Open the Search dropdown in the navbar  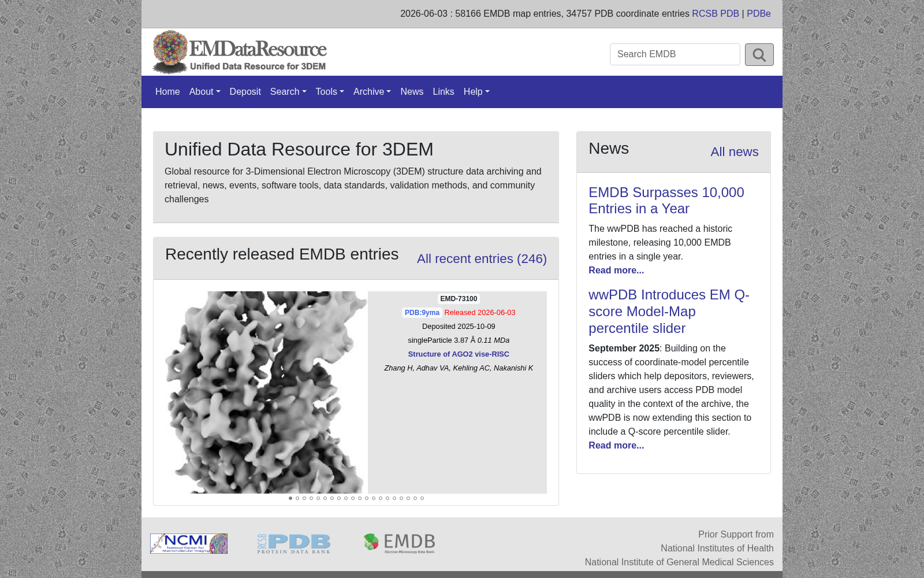[x=288, y=92]
